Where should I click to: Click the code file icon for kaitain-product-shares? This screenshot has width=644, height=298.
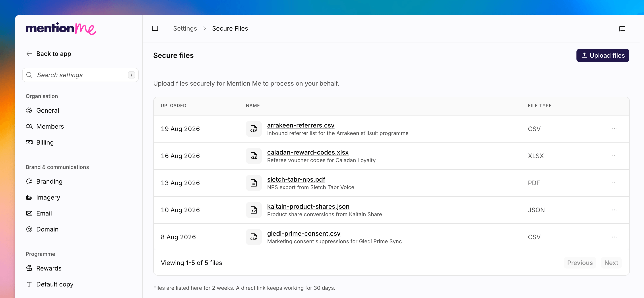click(254, 210)
